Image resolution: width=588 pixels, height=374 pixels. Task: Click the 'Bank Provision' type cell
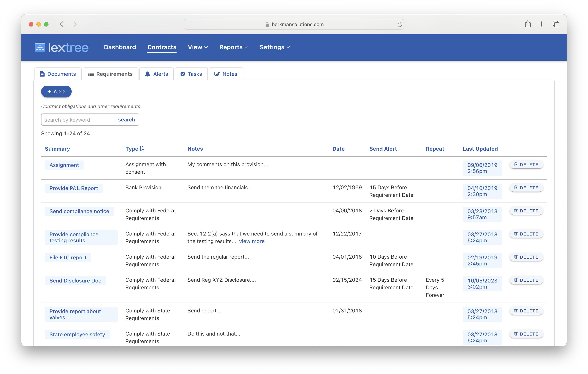[x=143, y=187]
